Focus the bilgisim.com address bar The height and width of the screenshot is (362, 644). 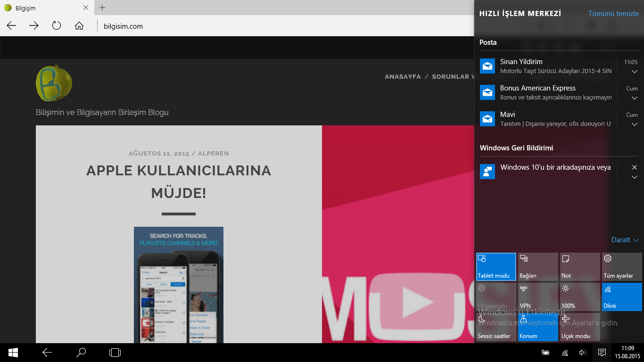286,26
